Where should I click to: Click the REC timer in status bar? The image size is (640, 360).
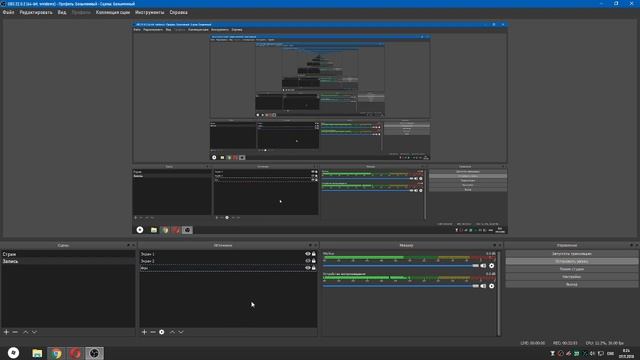565,343
